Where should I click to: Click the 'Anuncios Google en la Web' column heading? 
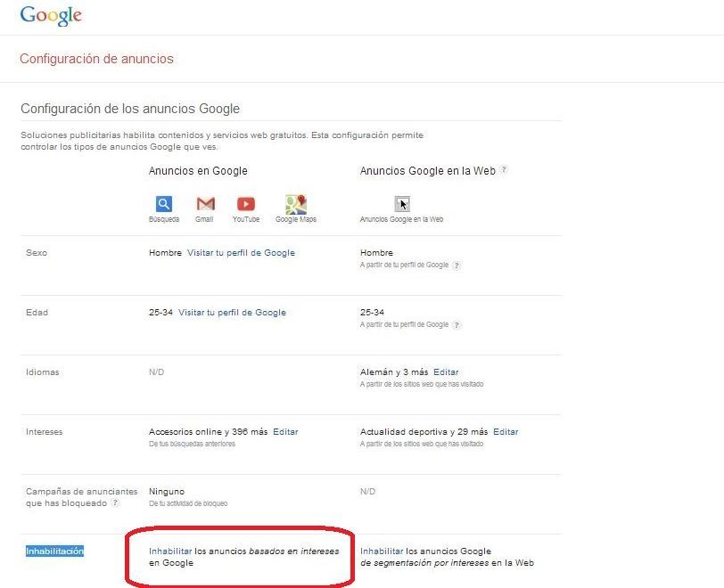click(428, 171)
